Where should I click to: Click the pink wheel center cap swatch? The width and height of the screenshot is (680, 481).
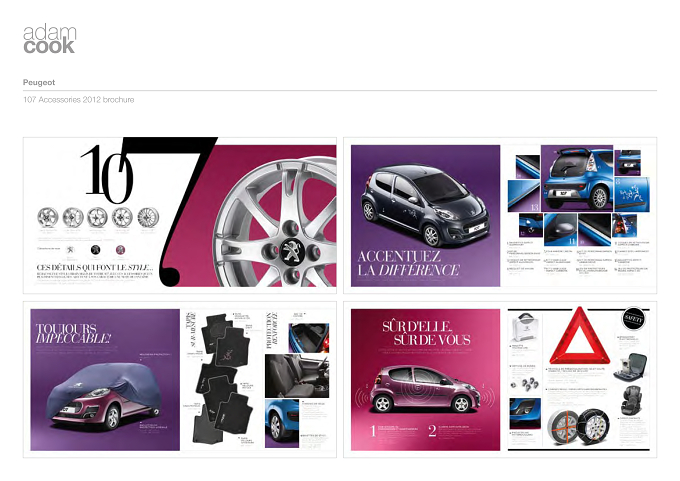coord(121,250)
